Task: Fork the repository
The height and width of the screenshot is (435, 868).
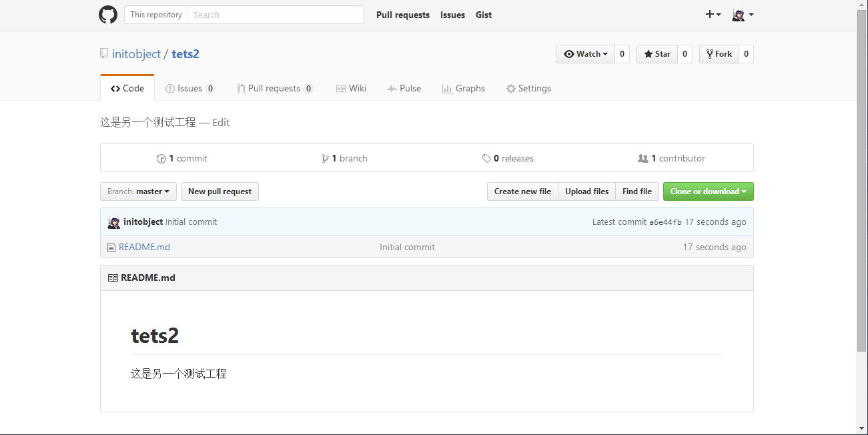Action: (x=719, y=54)
